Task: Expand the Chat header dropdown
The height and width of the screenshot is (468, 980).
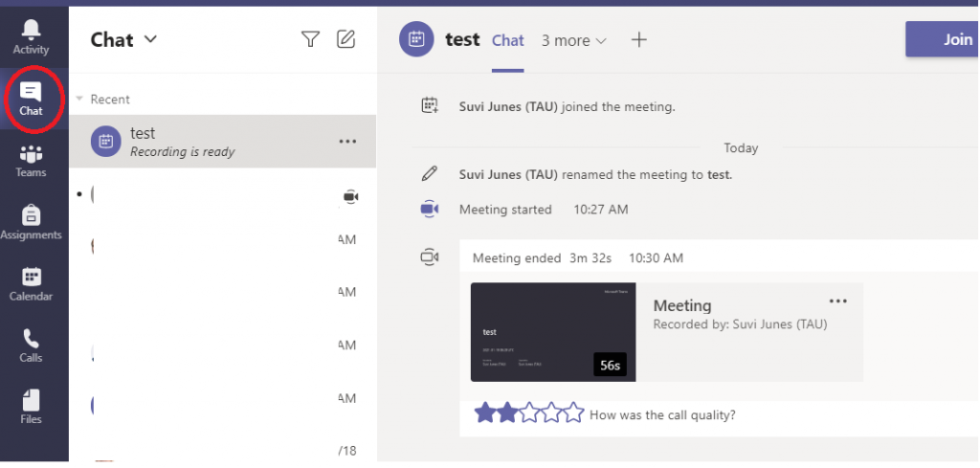Action: [x=149, y=39]
